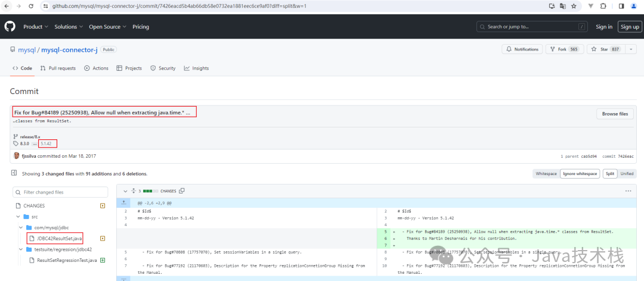Open fjssilva author link
The width and height of the screenshot is (644, 281).
(29, 156)
